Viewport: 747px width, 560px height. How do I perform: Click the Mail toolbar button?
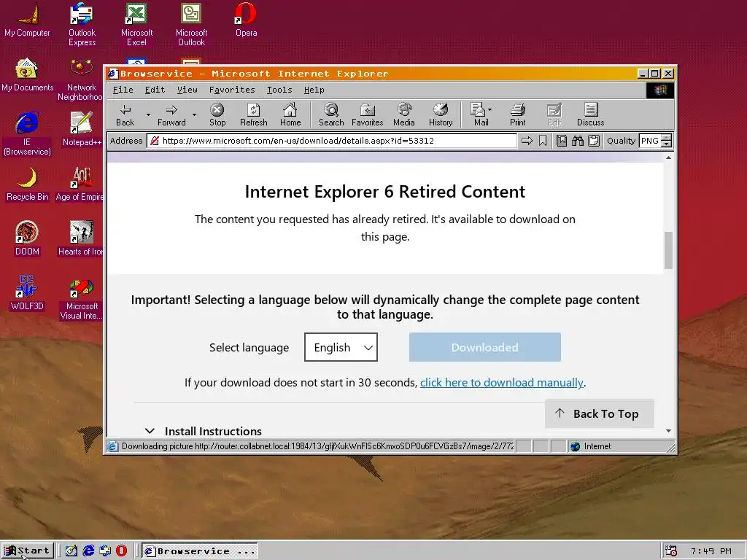click(479, 114)
